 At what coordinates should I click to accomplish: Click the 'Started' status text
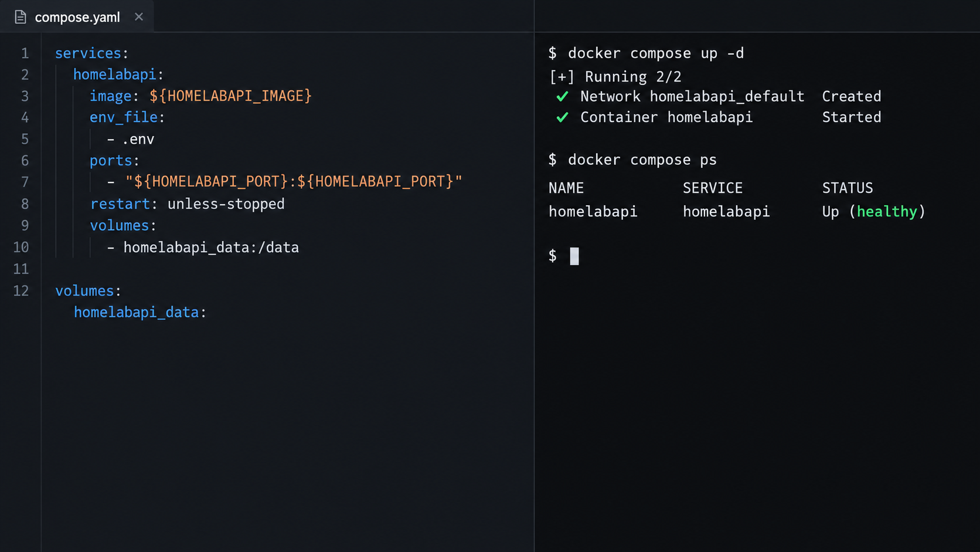[852, 117]
